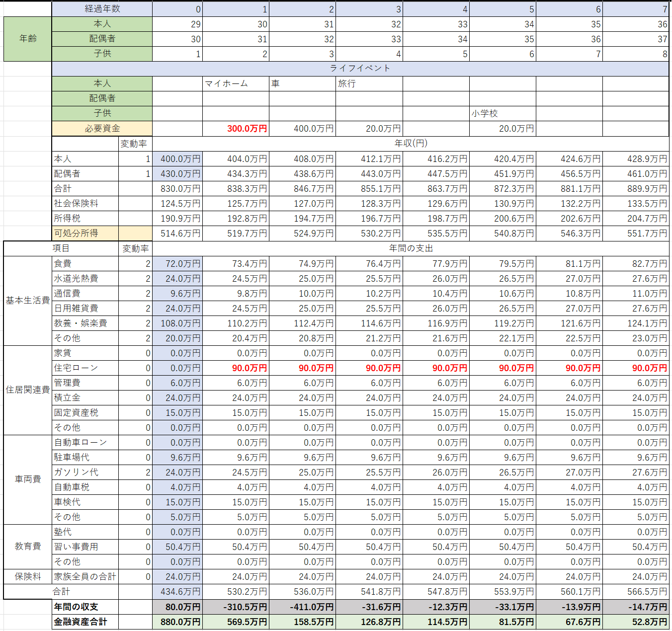Click the 小学校 cell in the child row
This screenshot has width=672, height=631.
coord(502,113)
